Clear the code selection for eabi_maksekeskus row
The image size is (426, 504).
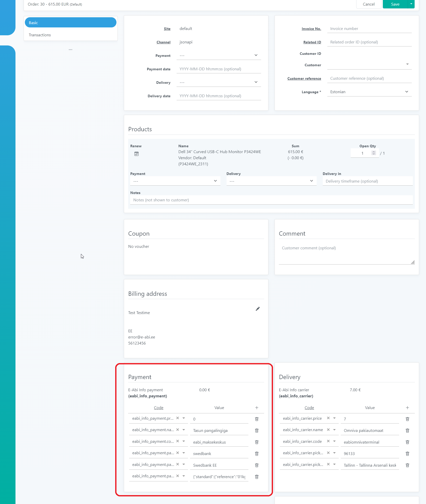pyautogui.click(x=178, y=441)
